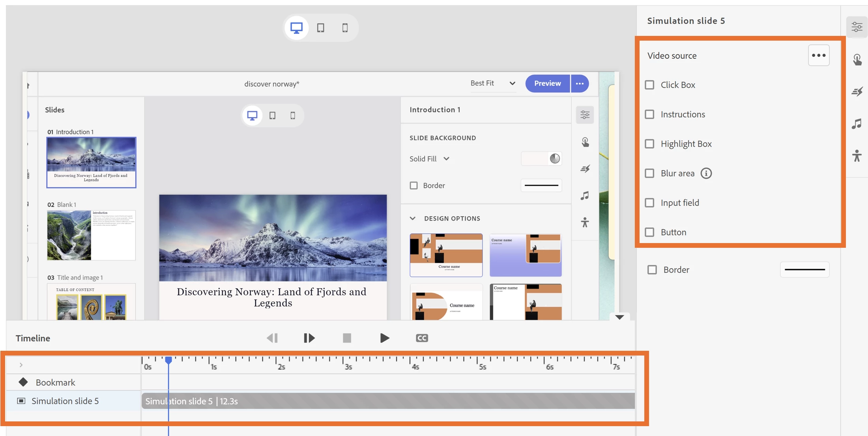Enable the Click Box checkbox
868x436 pixels.
tap(649, 85)
